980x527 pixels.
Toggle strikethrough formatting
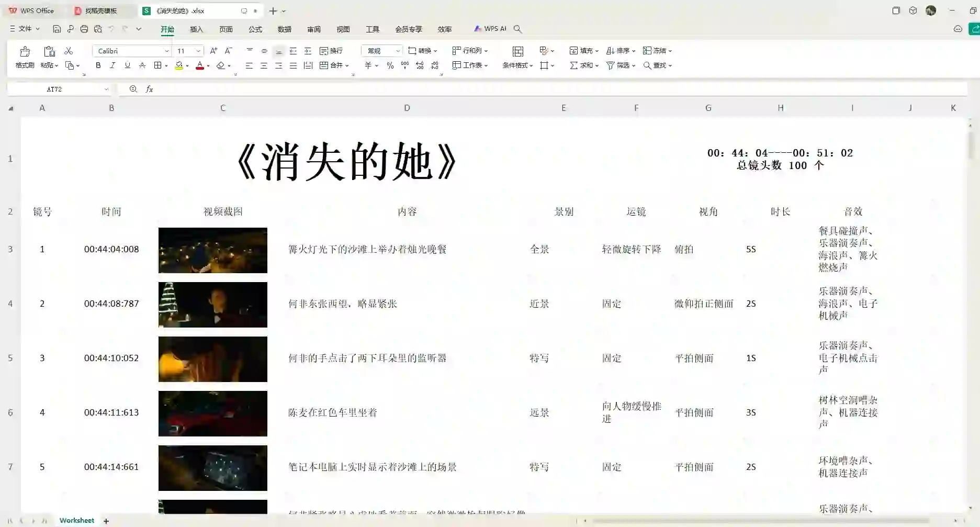(x=142, y=65)
